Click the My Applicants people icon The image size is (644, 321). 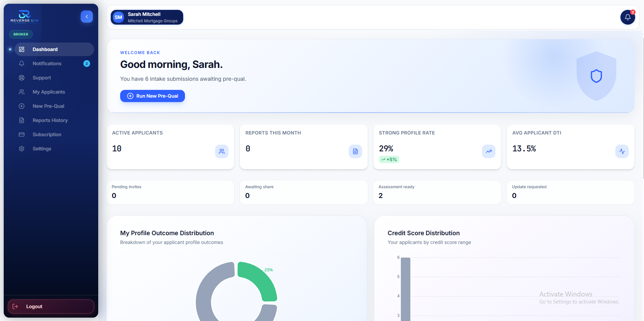[x=22, y=92]
